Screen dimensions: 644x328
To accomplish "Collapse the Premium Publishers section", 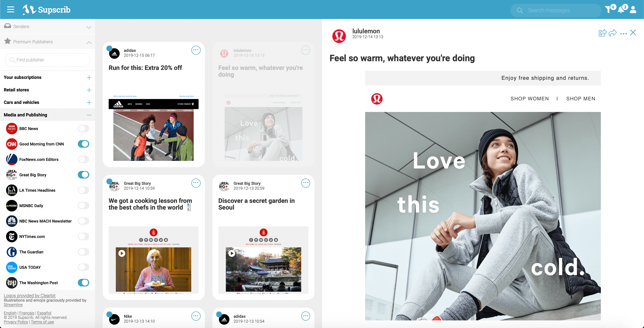I will point(89,42).
